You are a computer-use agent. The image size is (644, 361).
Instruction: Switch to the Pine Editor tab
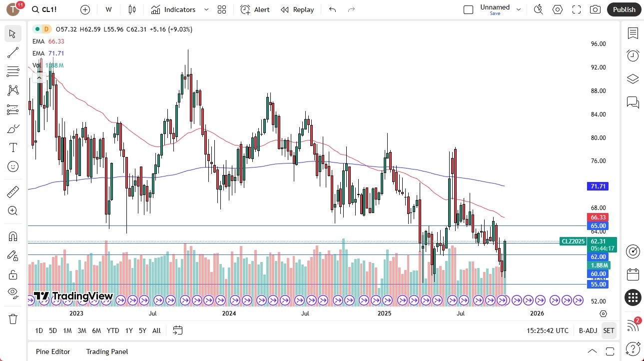tap(52, 351)
